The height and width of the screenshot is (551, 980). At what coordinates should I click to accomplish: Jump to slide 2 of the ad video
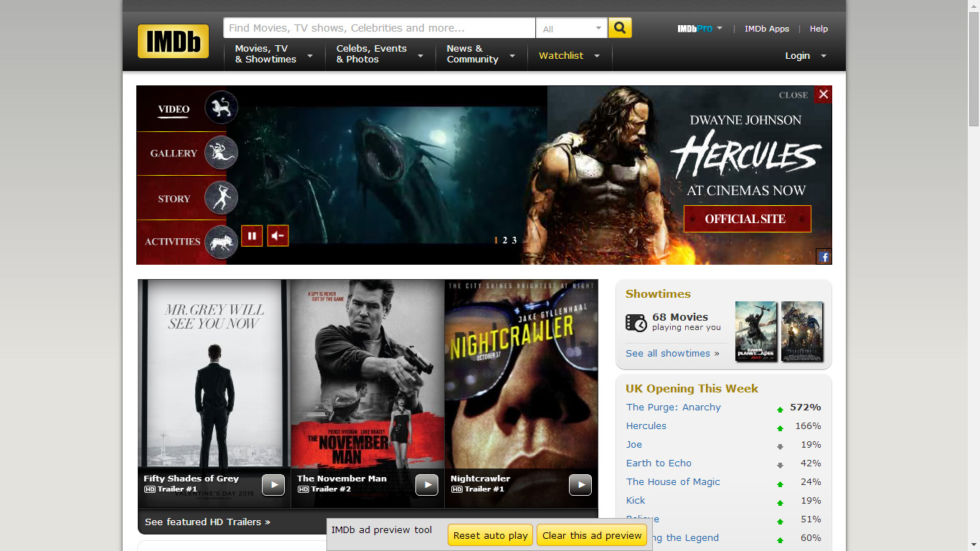coord(505,240)
